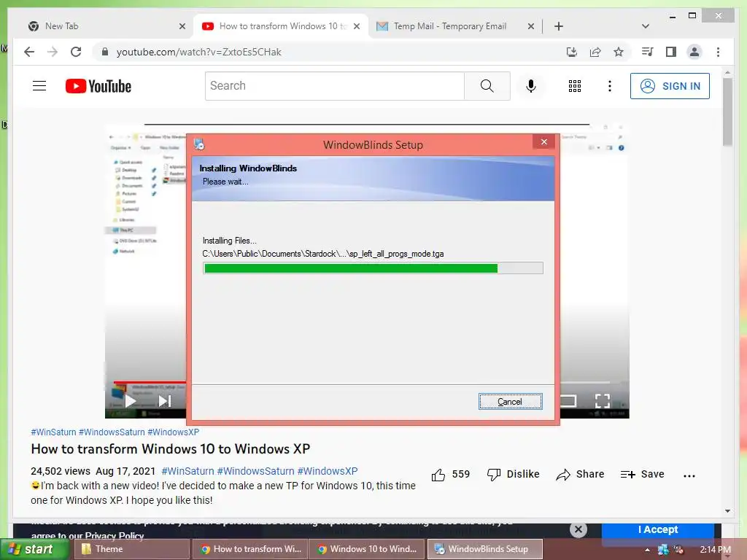This screenshot has width=747, height=560.
Task: Click How to transform Wi... taskbar item
Action: click(x=250, y=549)
